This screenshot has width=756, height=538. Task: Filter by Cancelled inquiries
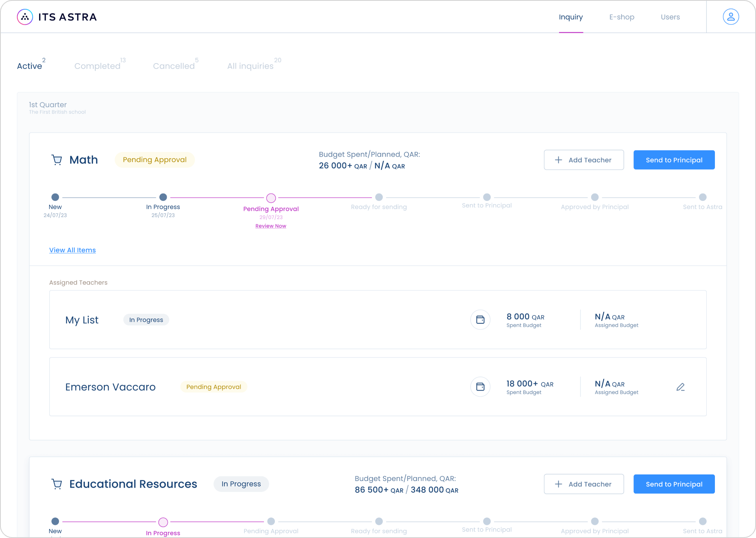pyautogui.click(x=174, y=66)
